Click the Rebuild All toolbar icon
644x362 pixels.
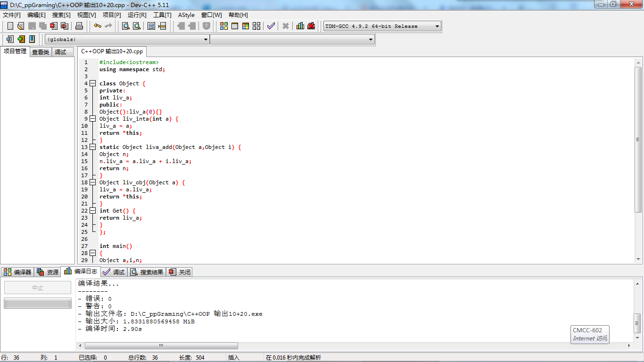pyautogui.click(x=256, y=26)
